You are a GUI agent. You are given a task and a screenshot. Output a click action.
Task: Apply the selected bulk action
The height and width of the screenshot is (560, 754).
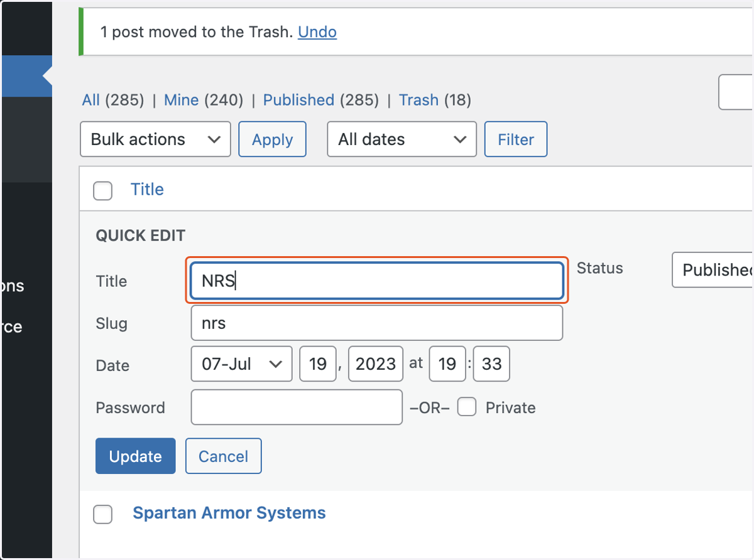click(x=272, y=139)
